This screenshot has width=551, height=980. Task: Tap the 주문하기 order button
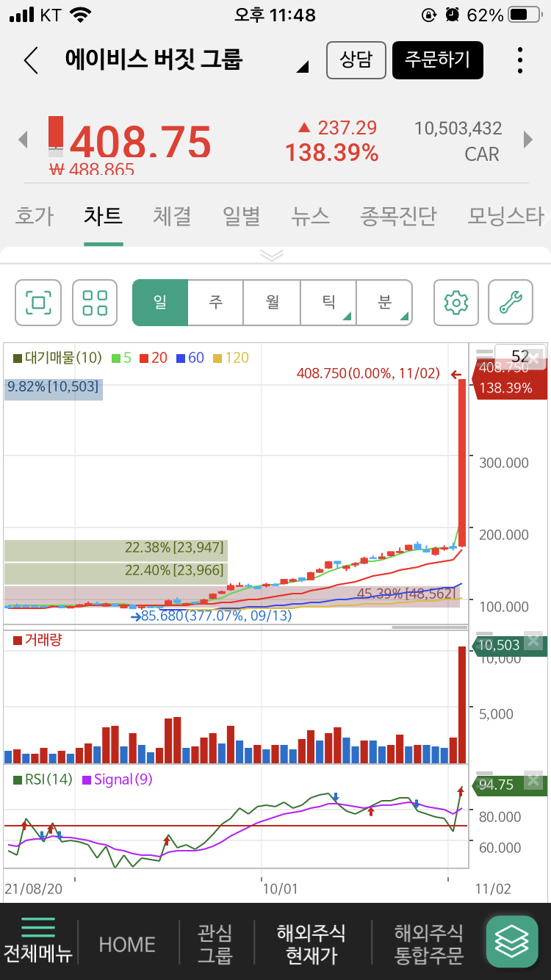438,60
